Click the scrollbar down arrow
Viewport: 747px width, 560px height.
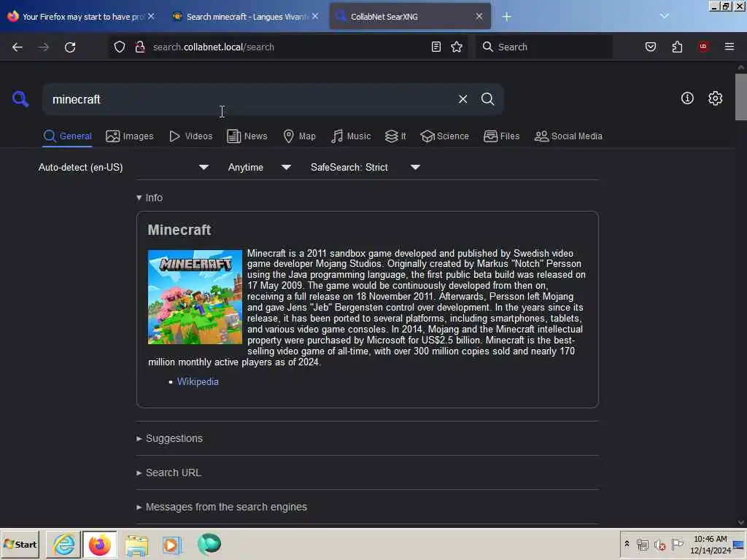[x=741, y=522]
